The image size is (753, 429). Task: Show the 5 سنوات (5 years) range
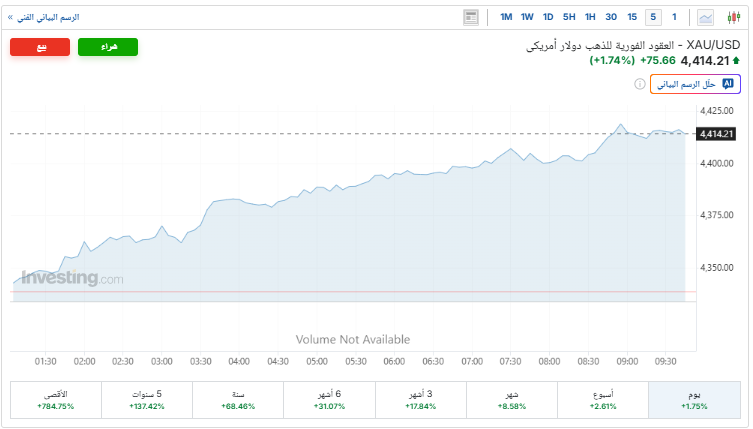point(146,400)
